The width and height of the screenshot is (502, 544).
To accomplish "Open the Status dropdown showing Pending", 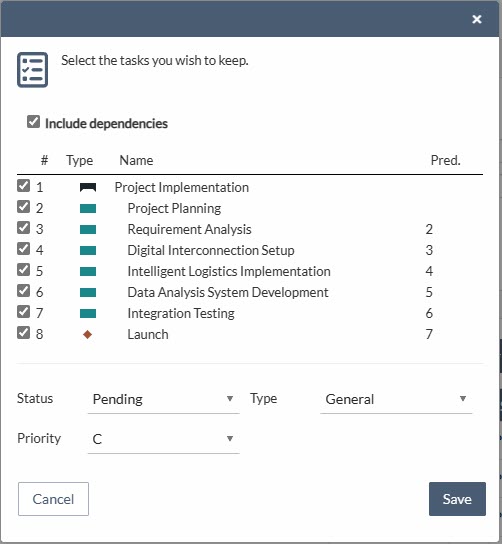I will point(163,399).
